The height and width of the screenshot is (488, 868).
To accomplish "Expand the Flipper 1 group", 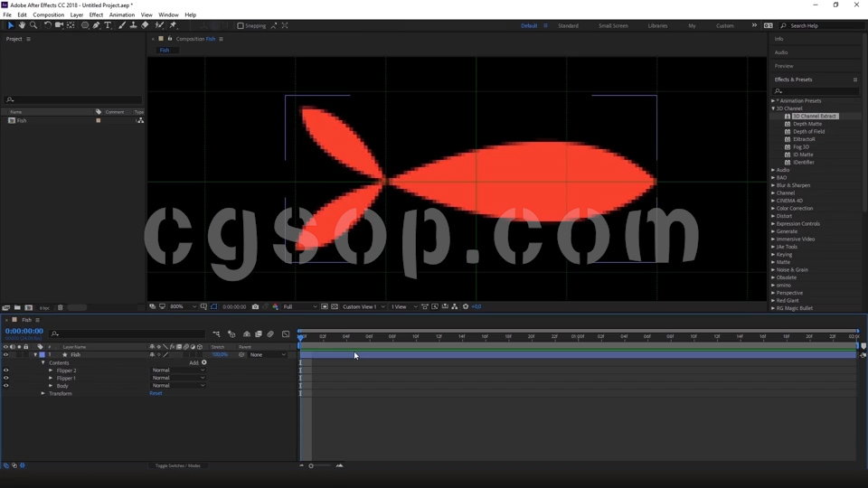I will coord(51,378).
